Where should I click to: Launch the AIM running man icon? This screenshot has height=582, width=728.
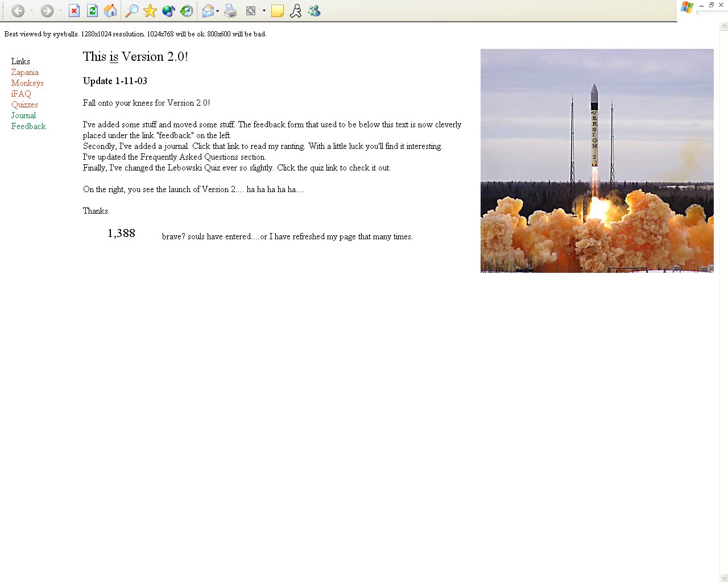pos(296,11)
